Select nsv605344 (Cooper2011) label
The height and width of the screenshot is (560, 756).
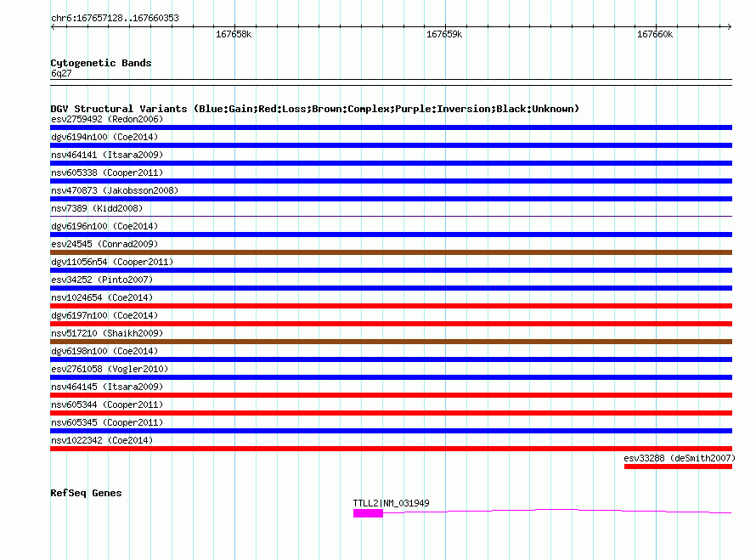coord(107,404)
